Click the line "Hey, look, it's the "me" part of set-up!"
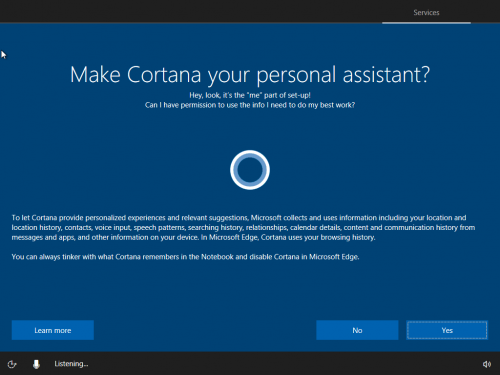 point(250,95)
